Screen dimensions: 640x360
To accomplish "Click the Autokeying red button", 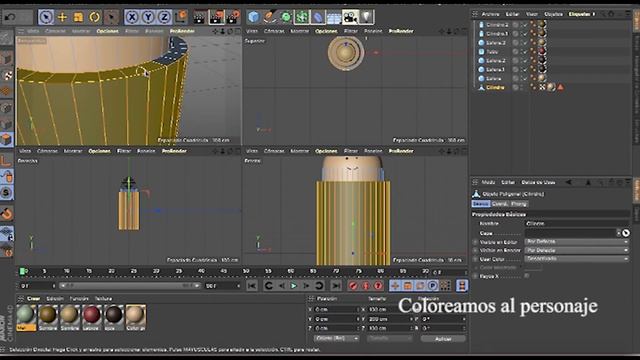I will (366, 286).
